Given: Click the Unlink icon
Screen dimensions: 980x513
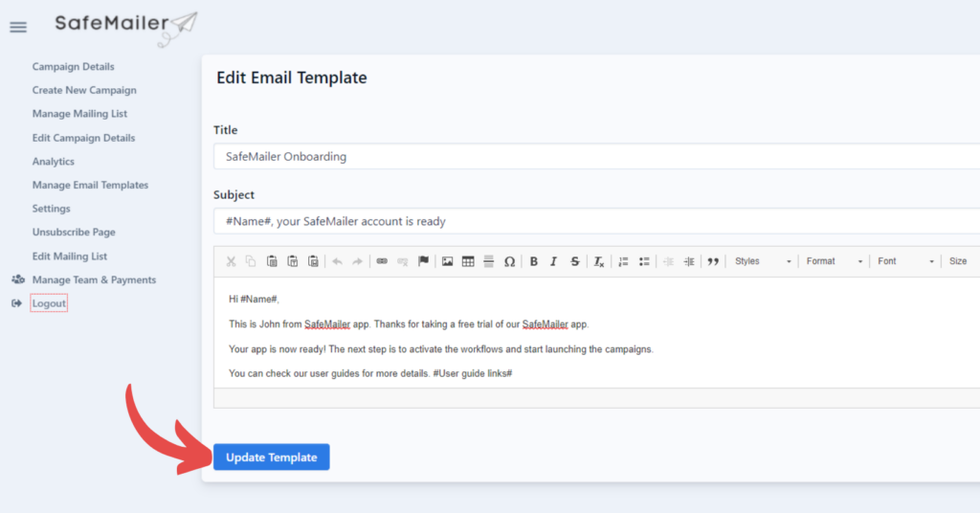Looking at the screenshot, I should 403,261.
